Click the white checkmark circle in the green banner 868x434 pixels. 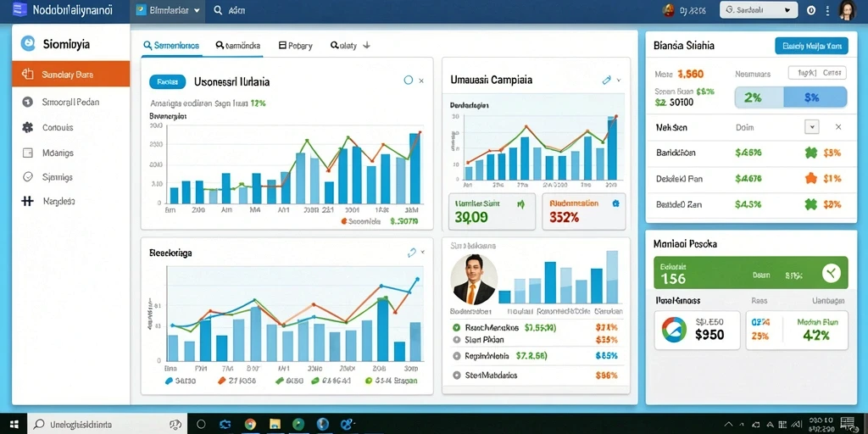coord(831,272)
